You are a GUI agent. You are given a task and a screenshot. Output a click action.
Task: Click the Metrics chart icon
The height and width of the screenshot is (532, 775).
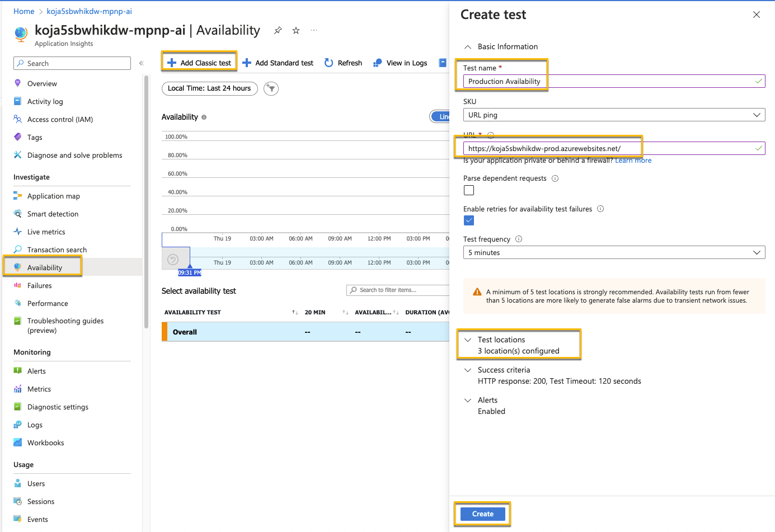(18, 389)
